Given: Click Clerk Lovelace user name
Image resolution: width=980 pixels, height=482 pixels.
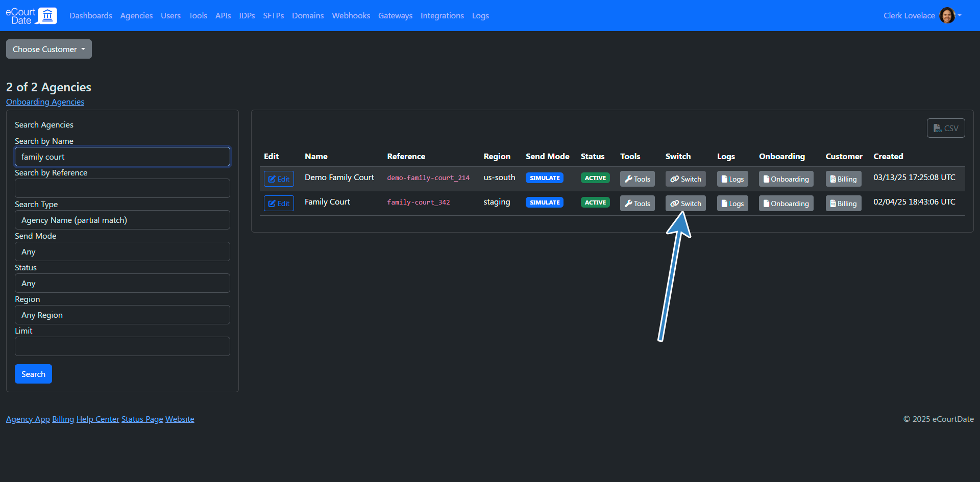Looking at the screenshot, I should point(909,16).
